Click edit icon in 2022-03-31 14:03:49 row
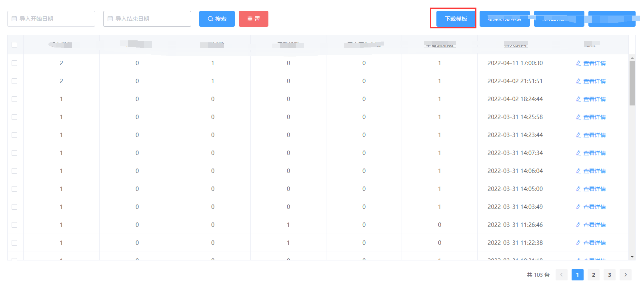This screenshot has width=644, height=288. pos(578,207)
